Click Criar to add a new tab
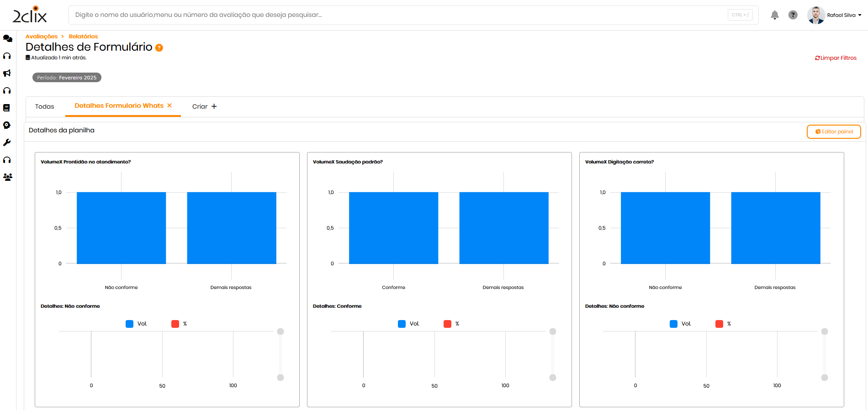868x410 pixels. (x=204, y=106)
